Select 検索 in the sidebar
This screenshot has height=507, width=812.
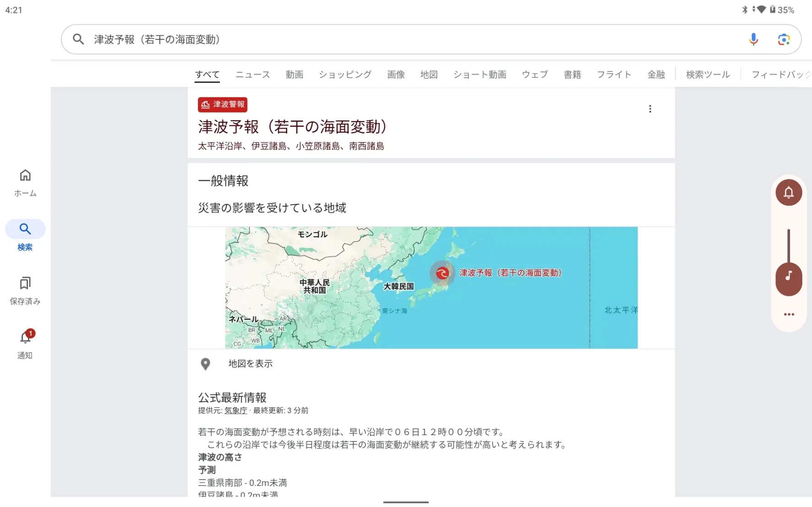pyautogui.click(x=25, y=236)
